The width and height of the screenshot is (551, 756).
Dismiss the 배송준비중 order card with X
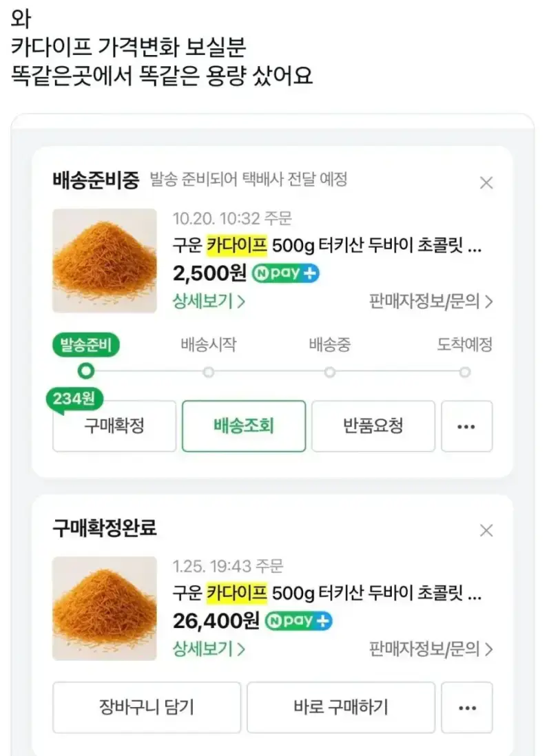[x=486, y=182]
